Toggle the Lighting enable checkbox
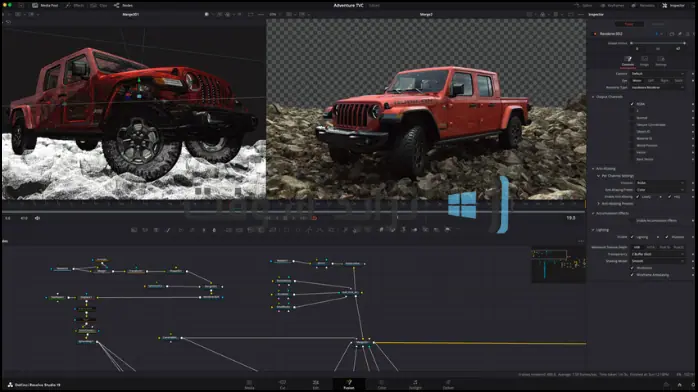 coord(632,237)
